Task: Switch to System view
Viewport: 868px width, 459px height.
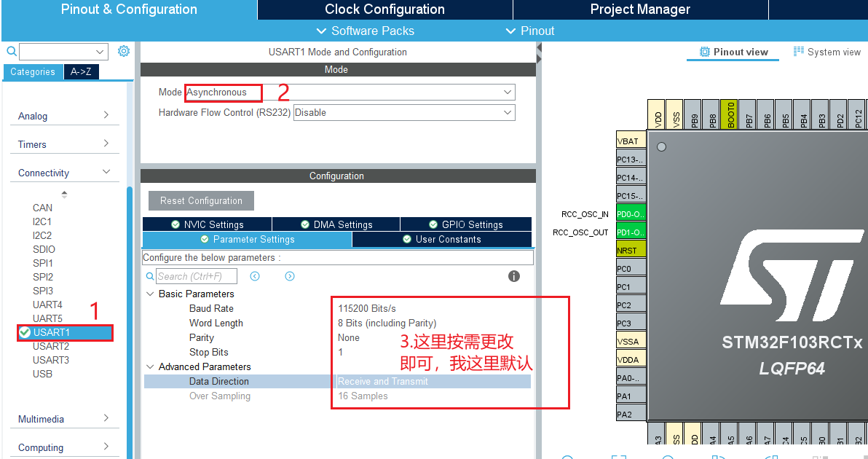Action: (827, 52)
